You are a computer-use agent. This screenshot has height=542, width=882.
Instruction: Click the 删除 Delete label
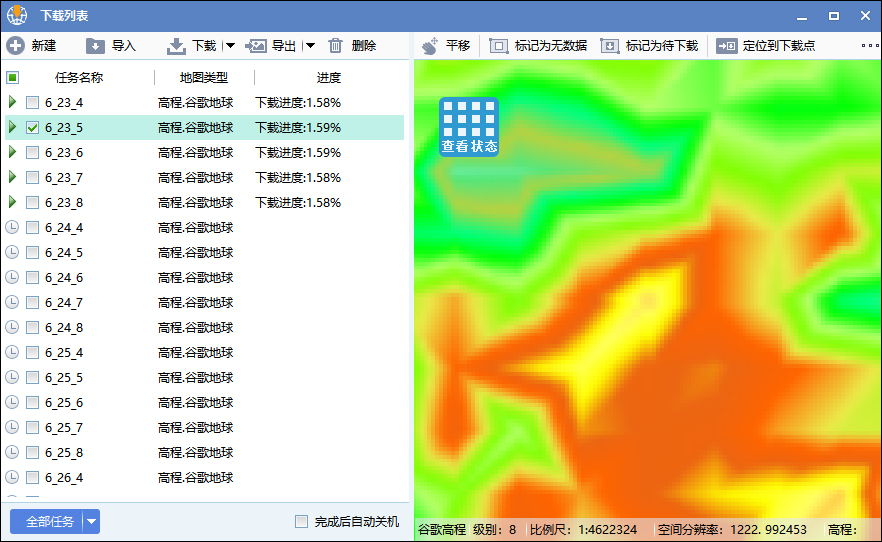pos(364,46)
